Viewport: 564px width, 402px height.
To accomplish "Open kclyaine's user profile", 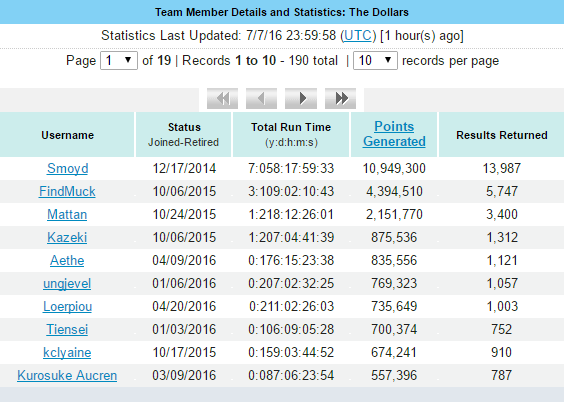I will [x=67, y=352].
